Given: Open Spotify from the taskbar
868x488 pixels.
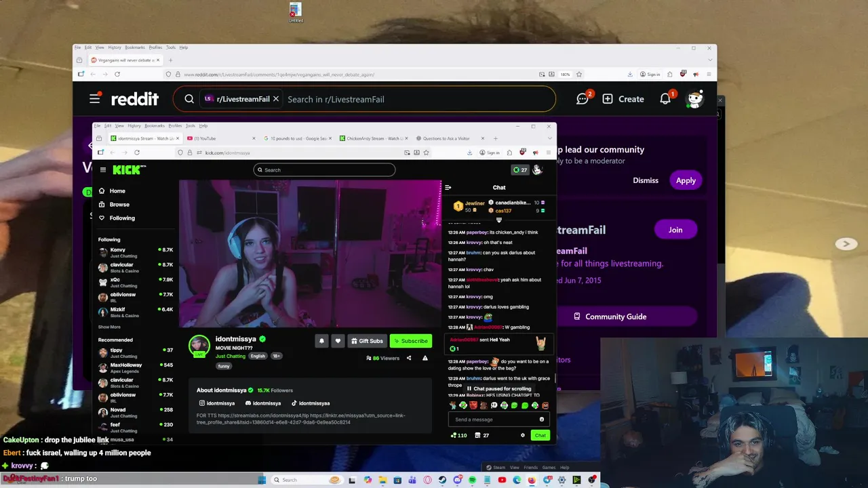Looking at the screenshot, I should [472, 480].
